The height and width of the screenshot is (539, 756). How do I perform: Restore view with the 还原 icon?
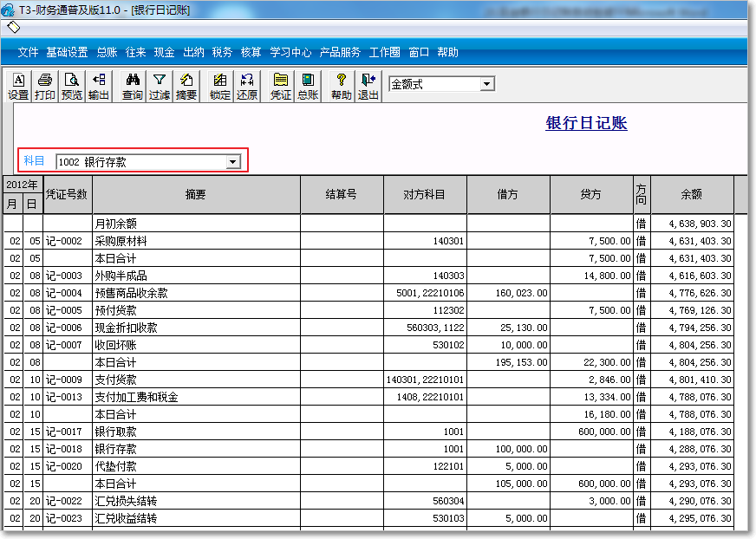[249, 84]
